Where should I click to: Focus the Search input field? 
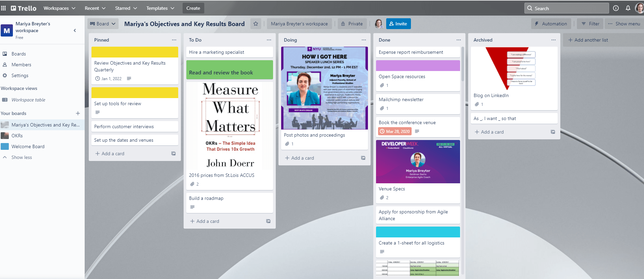tap(566, 8)
